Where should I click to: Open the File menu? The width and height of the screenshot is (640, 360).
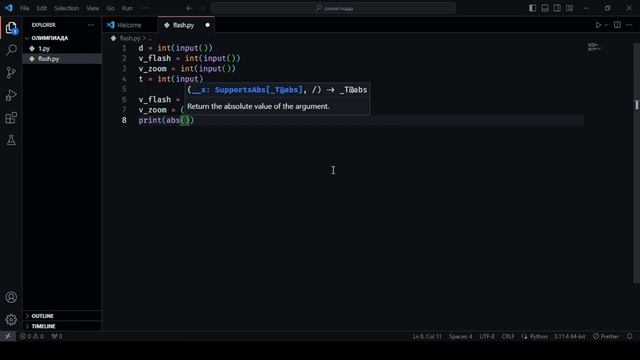click(24, 8)
